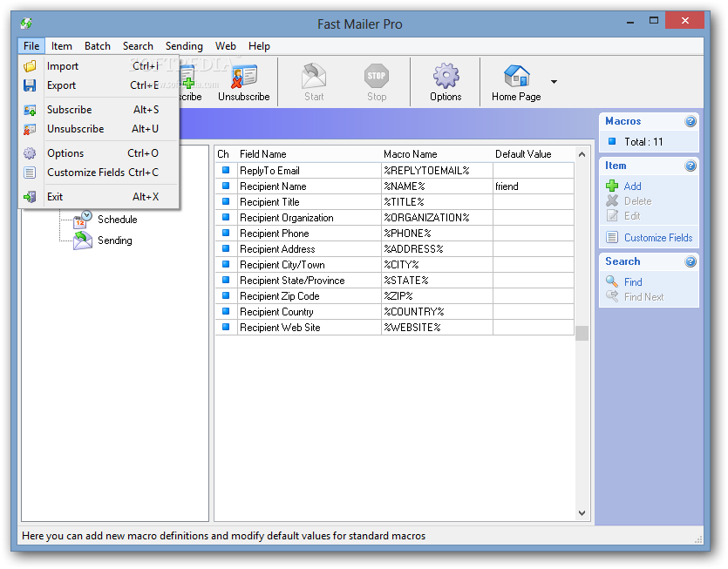Viewport: 728px width, 569px height.
Task: Click Item panel help icon
Action: point(691,166)
